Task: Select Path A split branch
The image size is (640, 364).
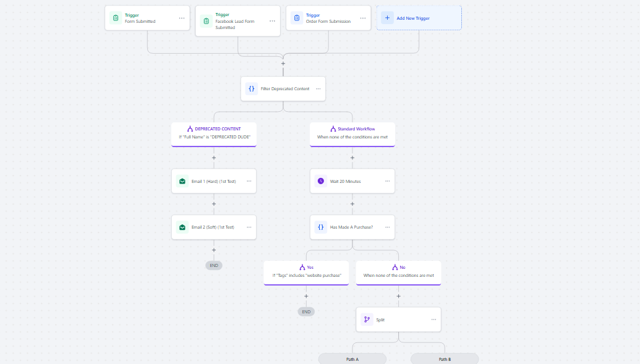Action: coord(352,359)
